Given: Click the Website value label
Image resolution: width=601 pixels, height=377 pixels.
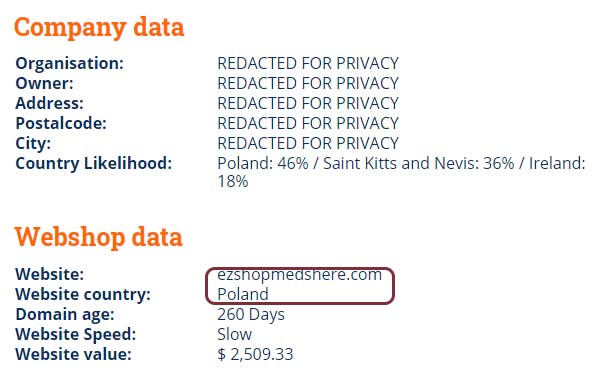Looking at the screenshot, I should pyautogui.click(x=73, y=354).
